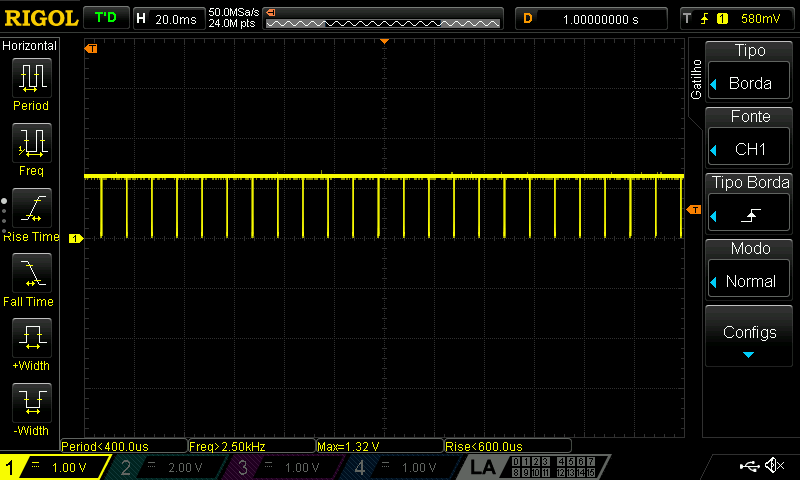800x480 pixels.
Task: Click the Max=1.32 V measurement result
Action: click(380, 446)
